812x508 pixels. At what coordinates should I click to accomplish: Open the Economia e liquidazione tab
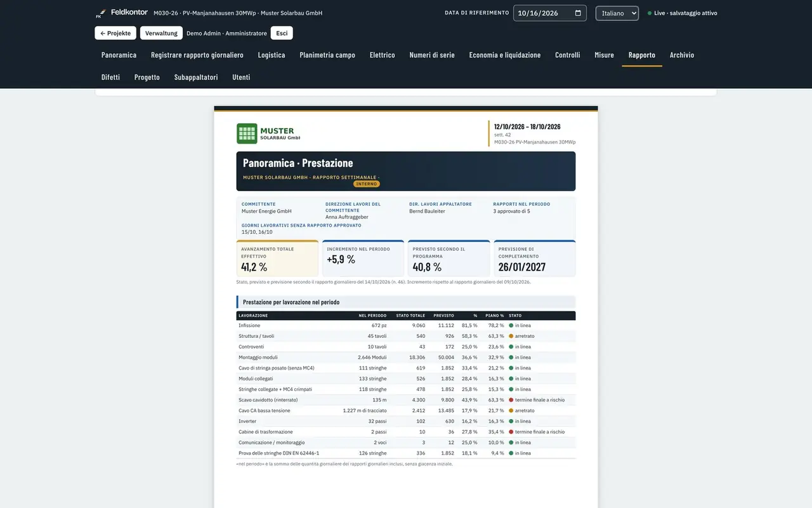505,55
